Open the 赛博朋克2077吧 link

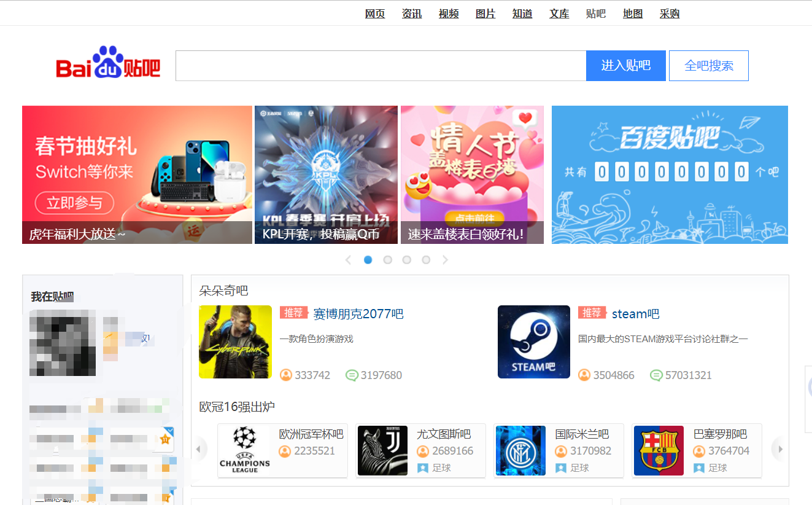[358, 314]
